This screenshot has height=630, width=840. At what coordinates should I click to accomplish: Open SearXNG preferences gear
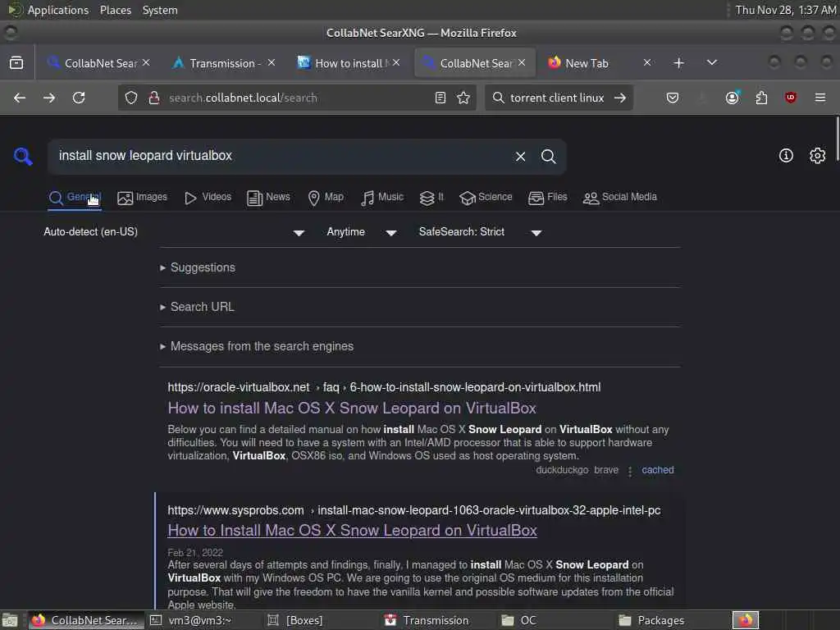click(817, 155)
